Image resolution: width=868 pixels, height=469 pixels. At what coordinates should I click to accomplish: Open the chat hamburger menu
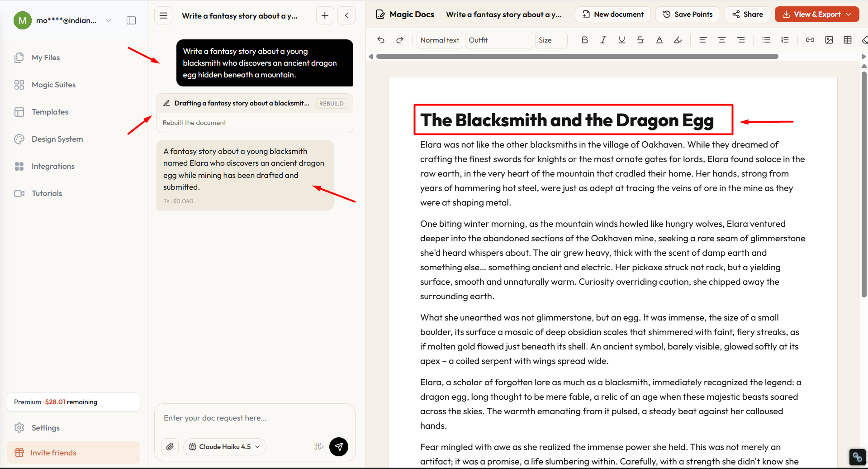click(163, 15)
